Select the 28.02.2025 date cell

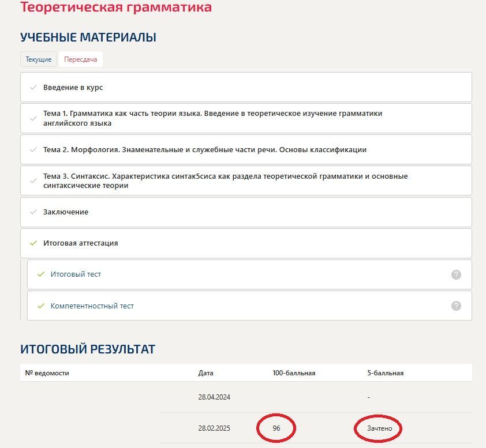[214, 428]
